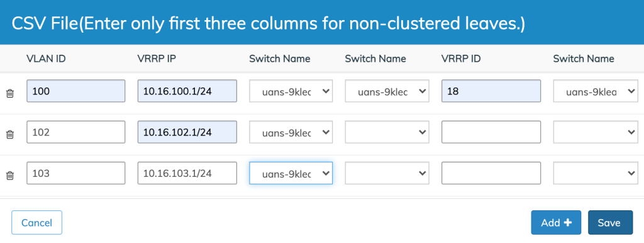Click the VLAN ID field containing 100
Viewport: 644px width, 243px height.
76,91
